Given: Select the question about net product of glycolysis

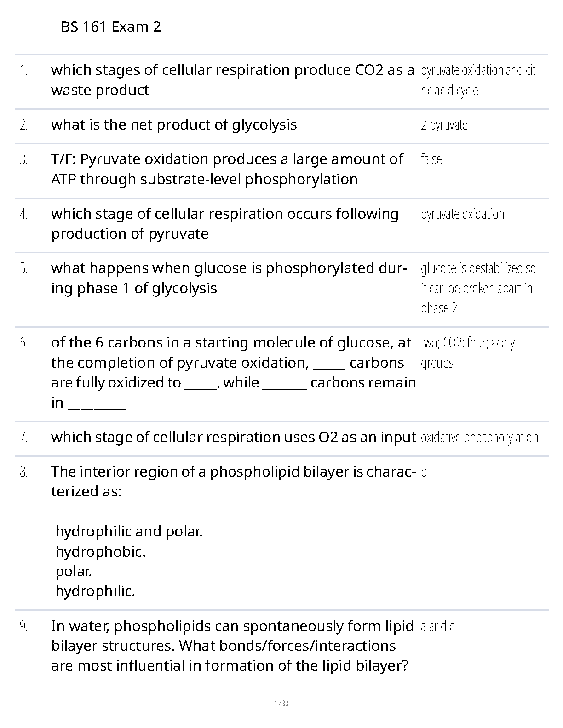Looking at the screenshot, I should pyautogui.click(x=174, y=125).
